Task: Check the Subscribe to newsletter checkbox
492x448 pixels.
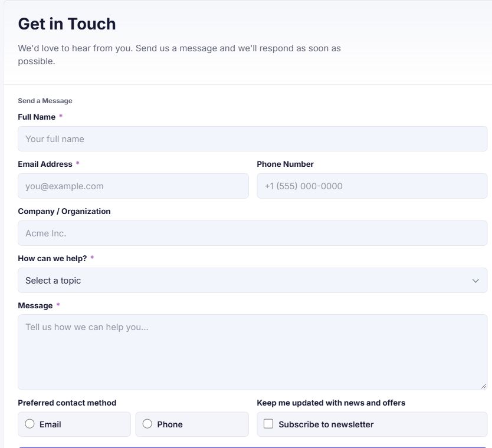Action: (268, 424)
